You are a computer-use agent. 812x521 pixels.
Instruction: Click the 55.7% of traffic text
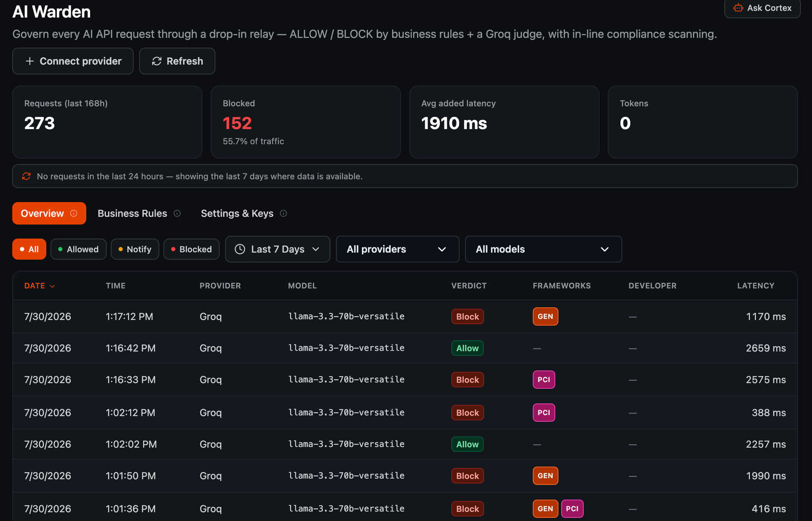coord(253,141)
